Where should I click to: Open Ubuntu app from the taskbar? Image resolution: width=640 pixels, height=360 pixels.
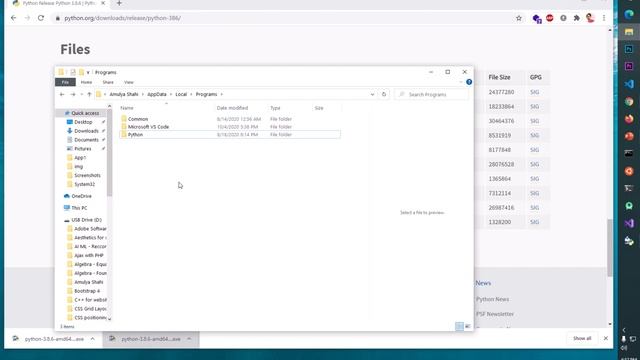(629, 171)
